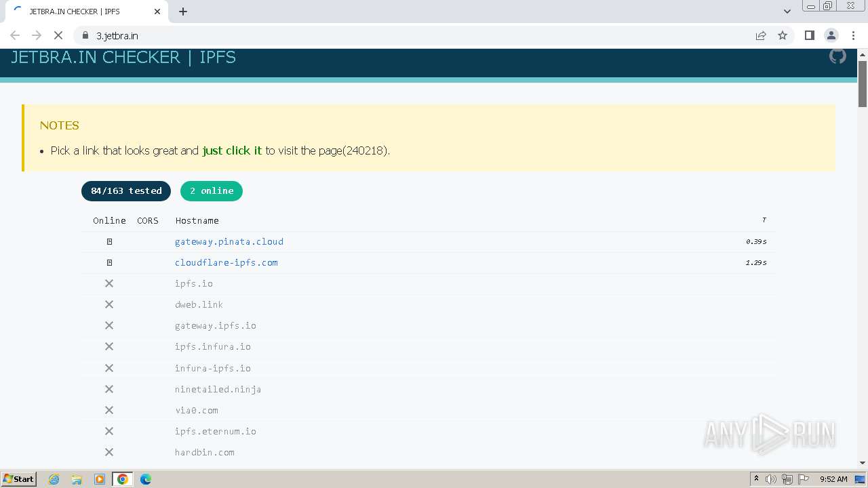
Task: Go forward to next page
Action: [37, 35]
